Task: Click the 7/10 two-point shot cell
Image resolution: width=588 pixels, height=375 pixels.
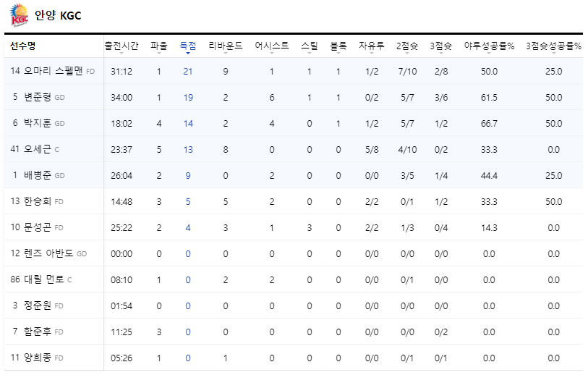Action: click(x=407, y=72)
